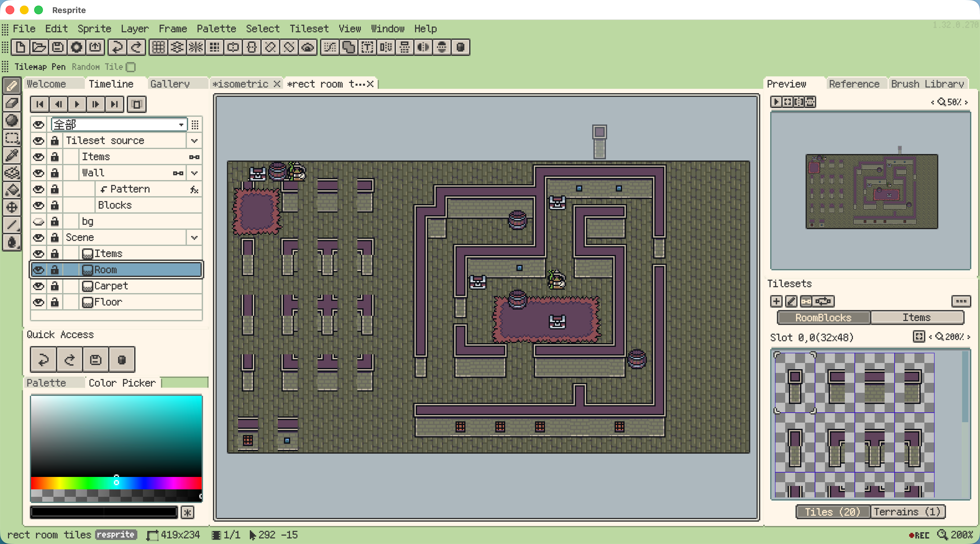Open the status bar 200% zoom control
980x544 pixels.
955,535
